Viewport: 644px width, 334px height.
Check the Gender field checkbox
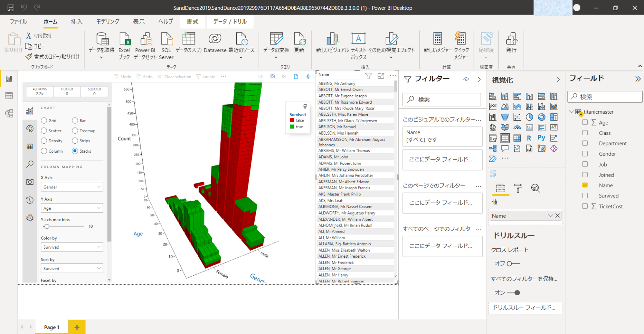coord(585,154)
